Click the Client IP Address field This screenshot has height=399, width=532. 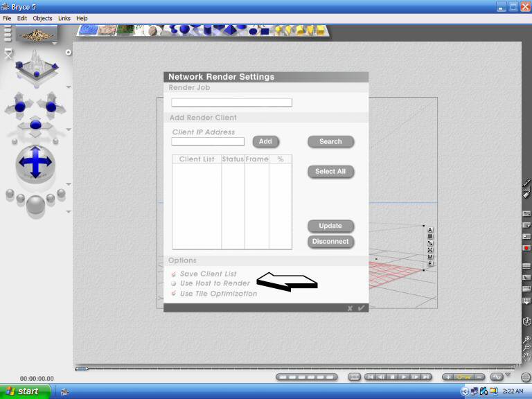click(208, 141)
